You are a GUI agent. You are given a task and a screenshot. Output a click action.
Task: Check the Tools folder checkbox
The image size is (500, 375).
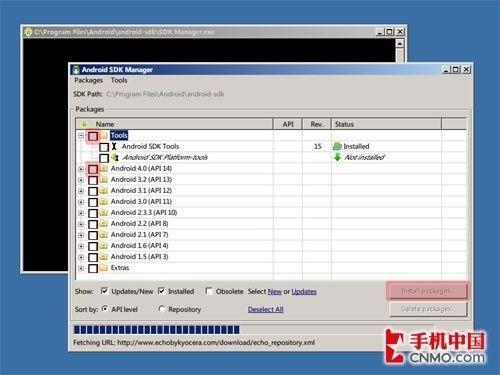[93, 136]
